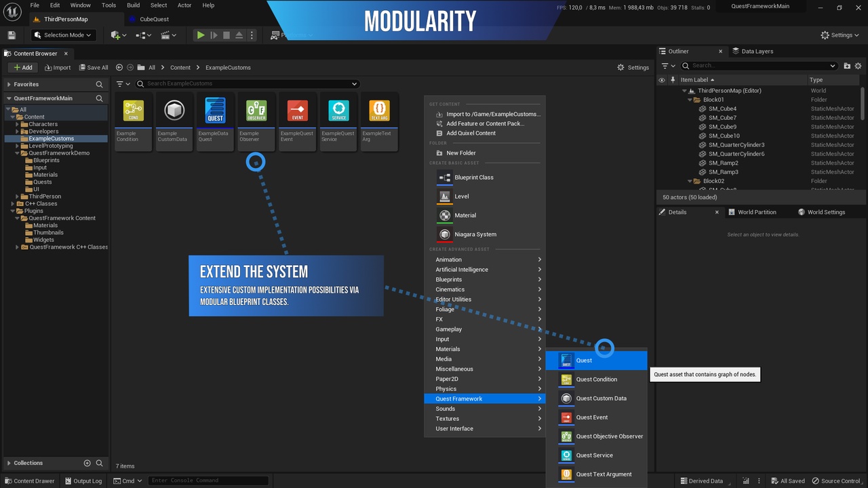
Task: Select the ExampleDataQuest asset
Action: coord(215,121)
